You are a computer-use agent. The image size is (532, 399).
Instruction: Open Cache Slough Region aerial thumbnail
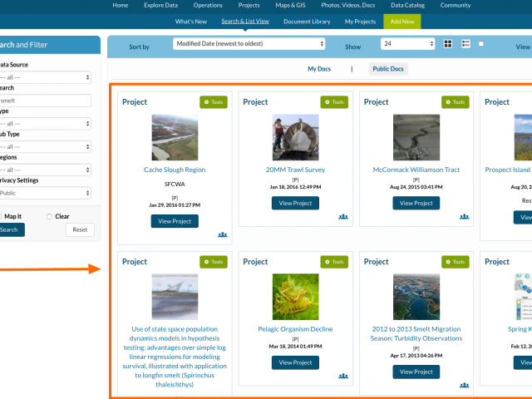click(175, 137)
